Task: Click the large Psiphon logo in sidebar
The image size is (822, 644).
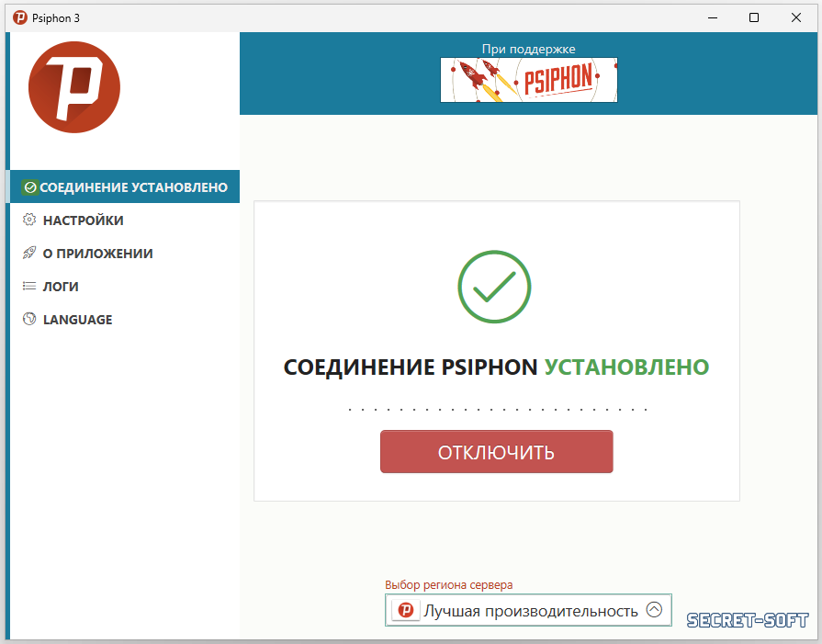Action: 73,87
